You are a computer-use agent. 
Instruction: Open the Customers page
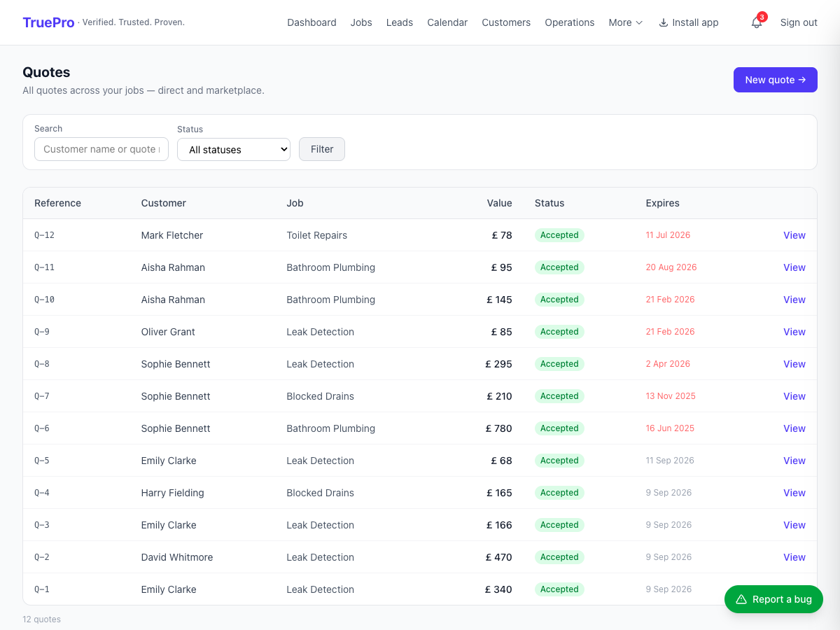pyautogui.click(x=506, y=22)
